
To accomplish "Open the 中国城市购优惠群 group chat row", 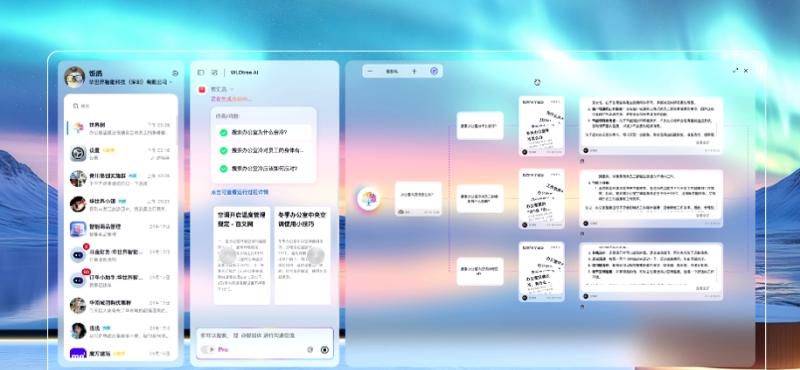I will coord(121,306).
